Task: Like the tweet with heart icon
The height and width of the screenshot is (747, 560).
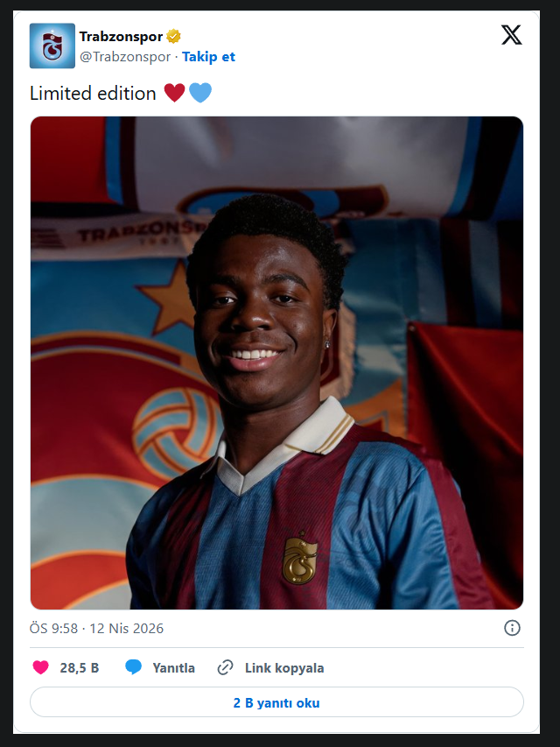Action: point(40,667)
